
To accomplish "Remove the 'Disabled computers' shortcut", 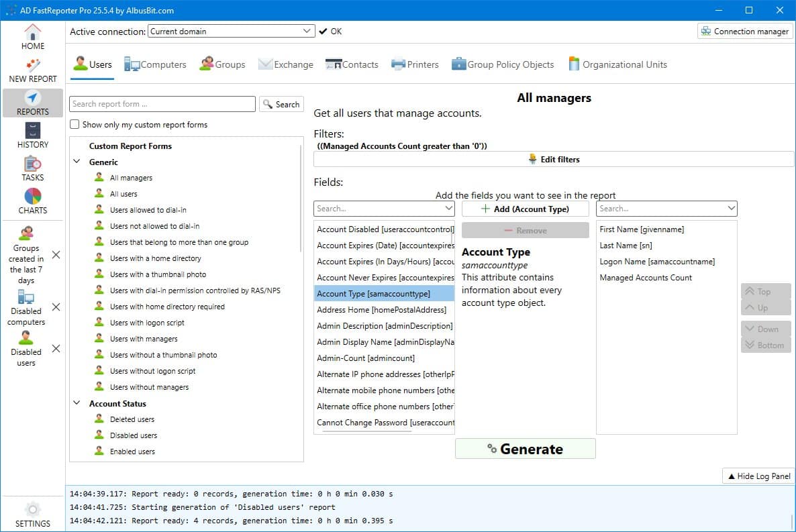I will pyautogui.click(x=56, y=307).
